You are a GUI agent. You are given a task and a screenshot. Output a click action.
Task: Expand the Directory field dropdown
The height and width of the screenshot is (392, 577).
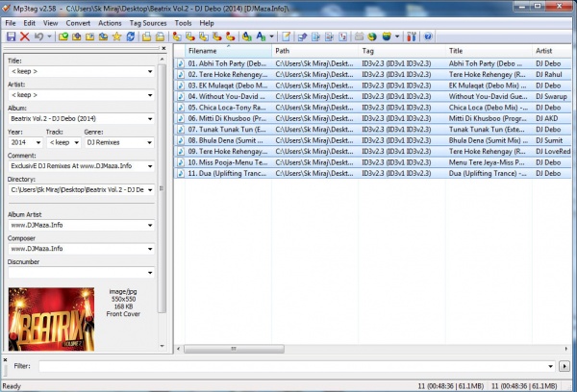(150, 189)
